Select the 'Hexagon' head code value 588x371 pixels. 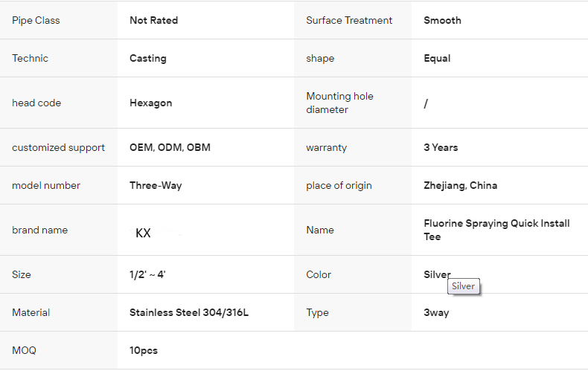pos(150,103)
